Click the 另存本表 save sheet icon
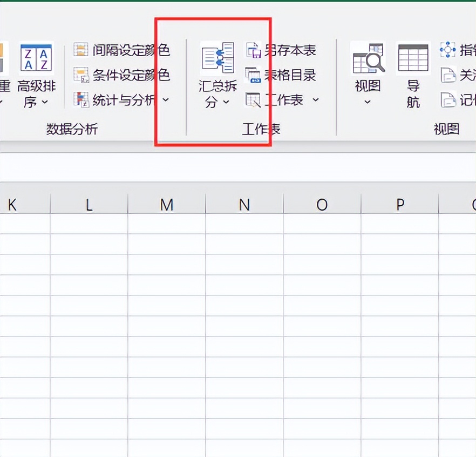 click(253, 50)
